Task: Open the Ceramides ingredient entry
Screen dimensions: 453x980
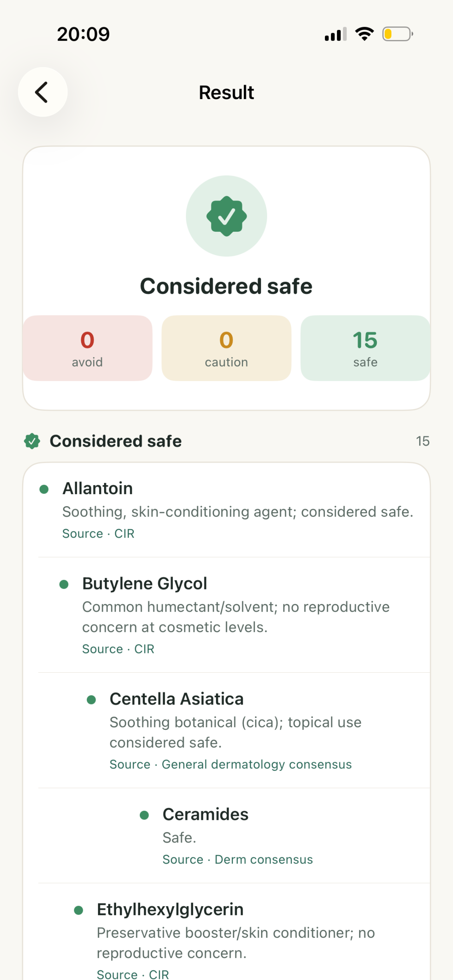Action: (x=234, y=836)
